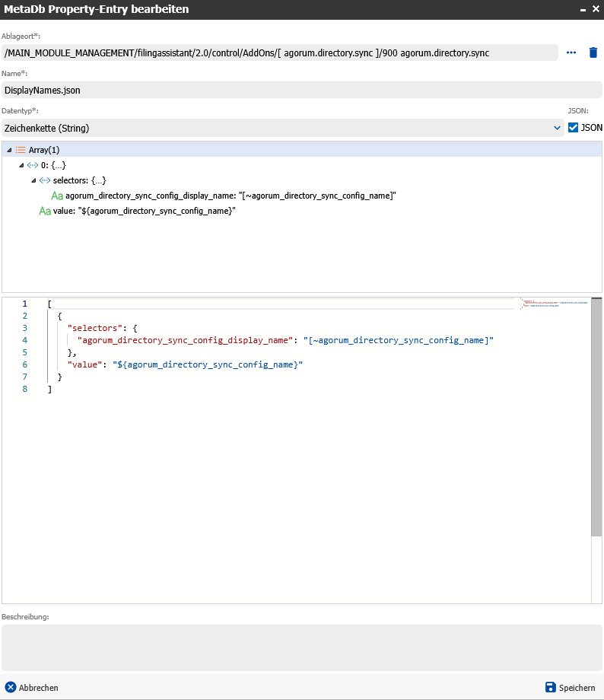Delete the Ablageort path with trash icon

[x=593, y=52]
